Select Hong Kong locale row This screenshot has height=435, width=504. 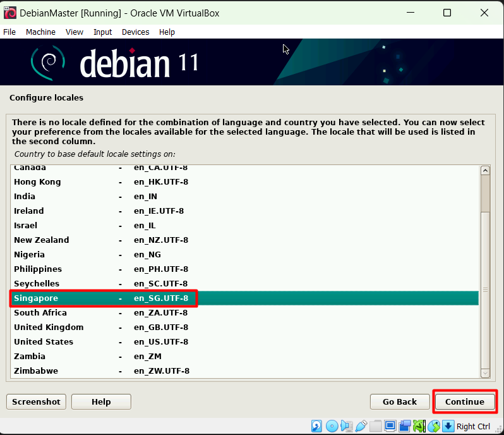pos(244,182)
